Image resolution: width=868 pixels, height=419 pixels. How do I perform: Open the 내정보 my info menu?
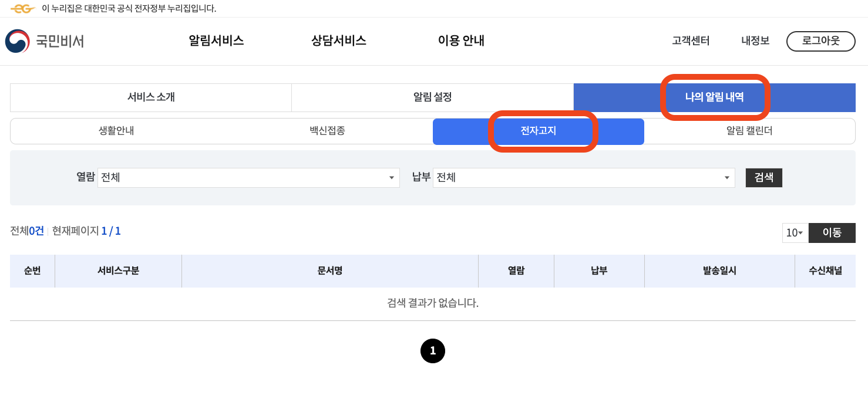coord(754,41)
